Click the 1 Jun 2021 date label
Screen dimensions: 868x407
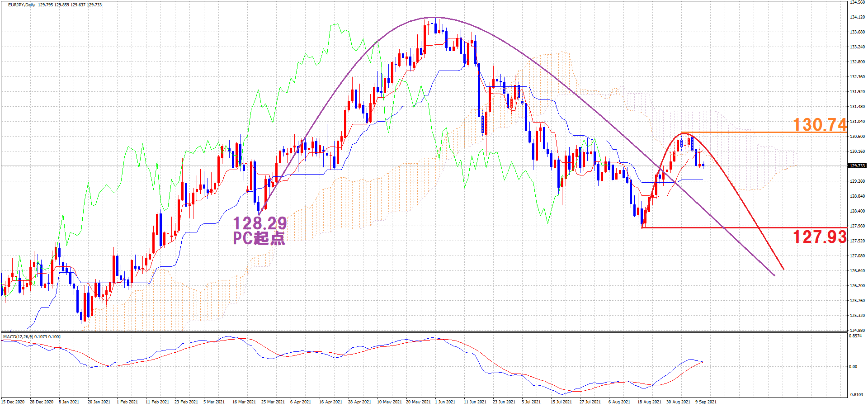(445, 402)
